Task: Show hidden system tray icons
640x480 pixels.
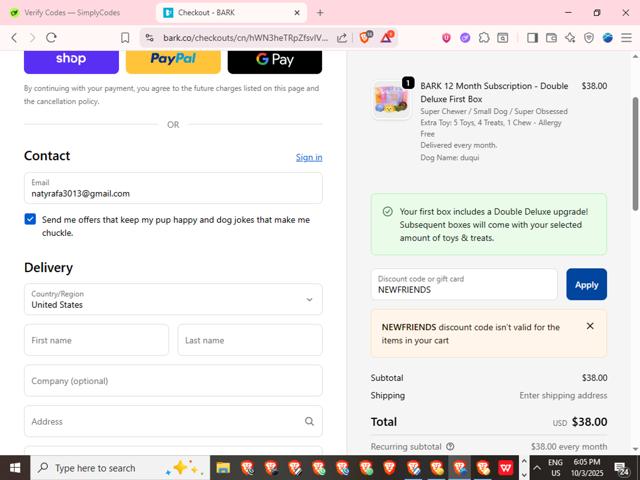Action: point(537,468)
